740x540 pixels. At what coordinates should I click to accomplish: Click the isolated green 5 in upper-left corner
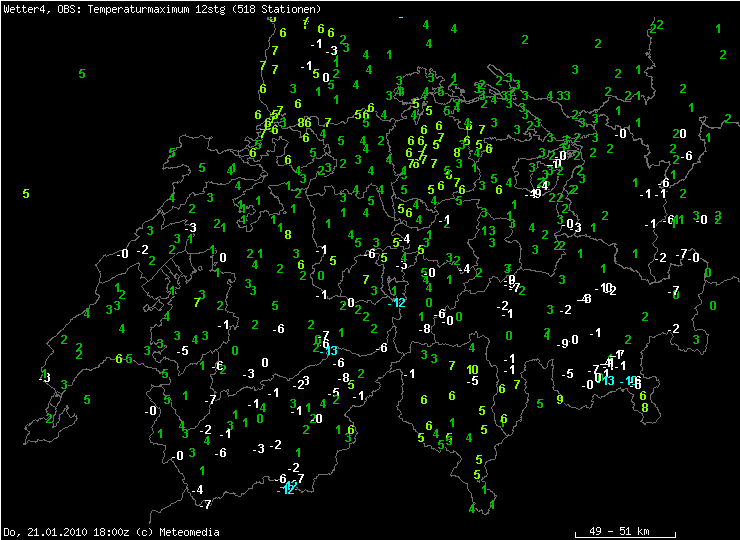[82, 73]
